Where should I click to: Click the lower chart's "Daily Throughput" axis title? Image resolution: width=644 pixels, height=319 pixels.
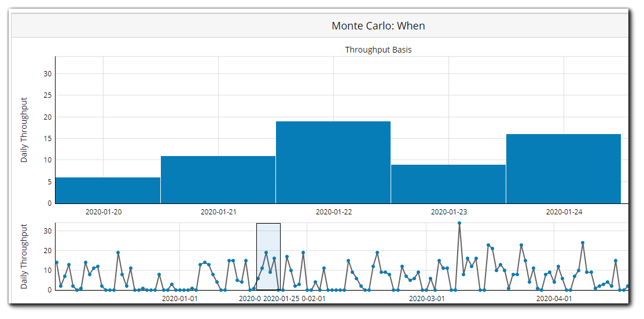(24, 256)
